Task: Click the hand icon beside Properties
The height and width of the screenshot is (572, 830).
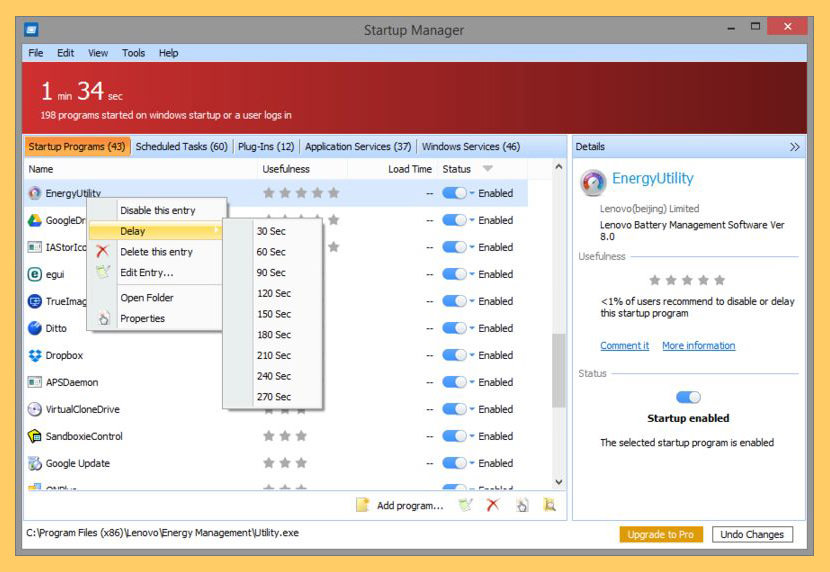Action: 103,318
